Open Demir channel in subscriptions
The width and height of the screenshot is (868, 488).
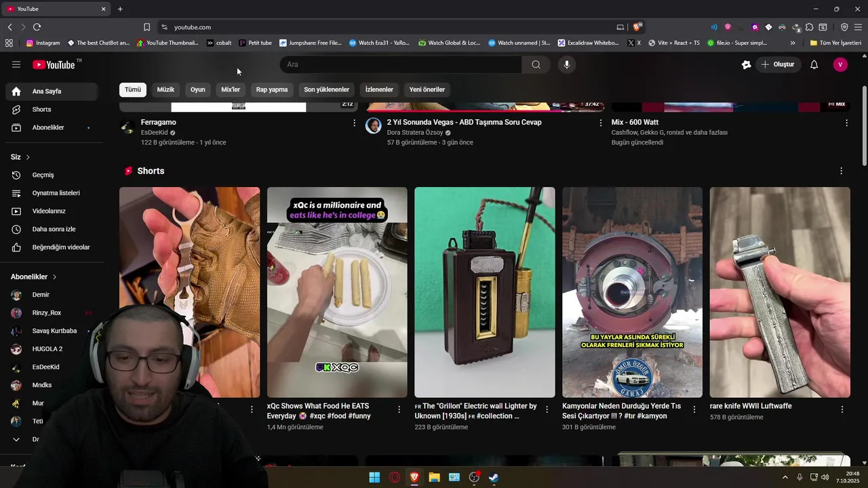coord(52,295)
